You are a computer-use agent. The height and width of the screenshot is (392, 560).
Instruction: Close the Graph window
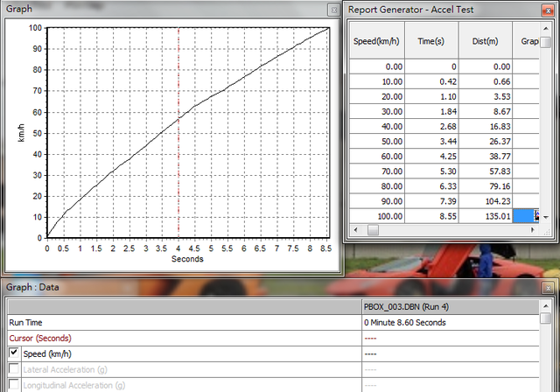point(333,10)
